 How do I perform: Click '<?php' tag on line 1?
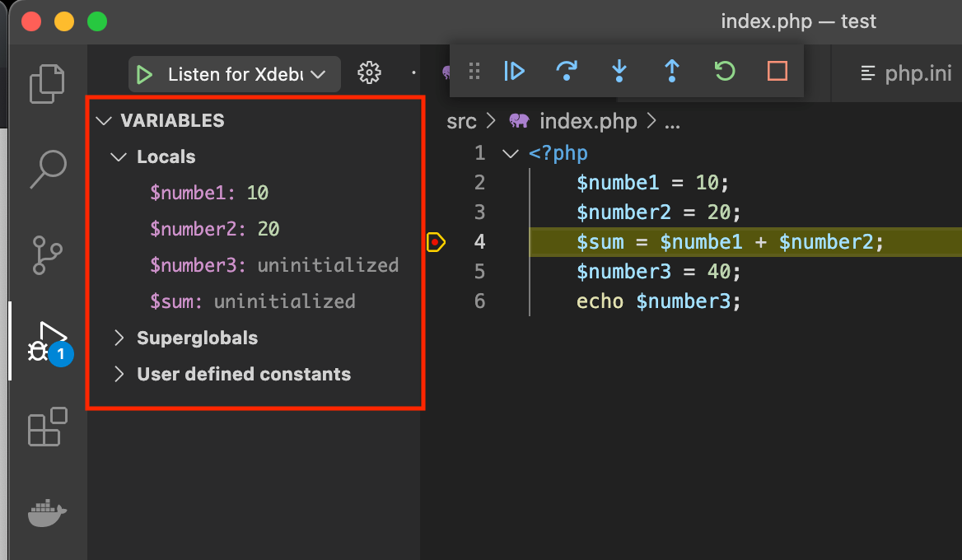pos(558,153)
